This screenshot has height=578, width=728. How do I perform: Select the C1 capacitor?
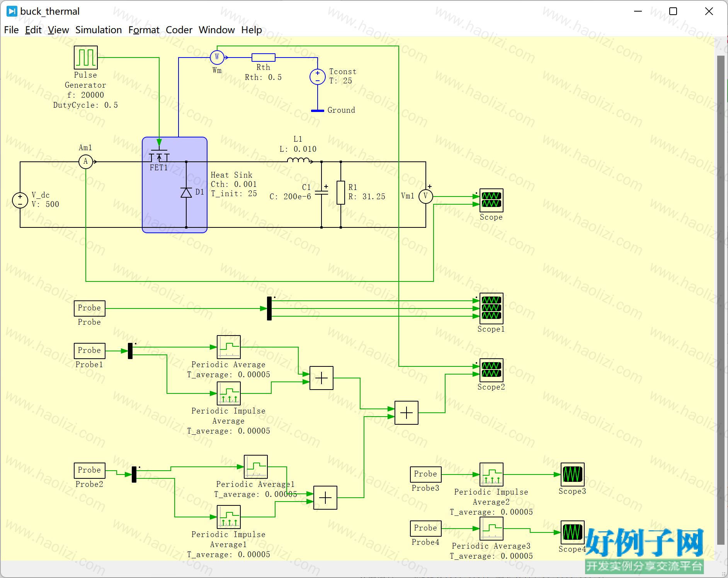321,192
